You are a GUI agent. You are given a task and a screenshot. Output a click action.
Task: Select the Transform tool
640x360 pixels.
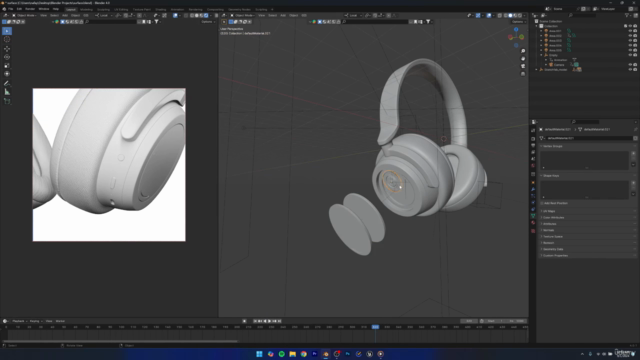coord(7,74)
